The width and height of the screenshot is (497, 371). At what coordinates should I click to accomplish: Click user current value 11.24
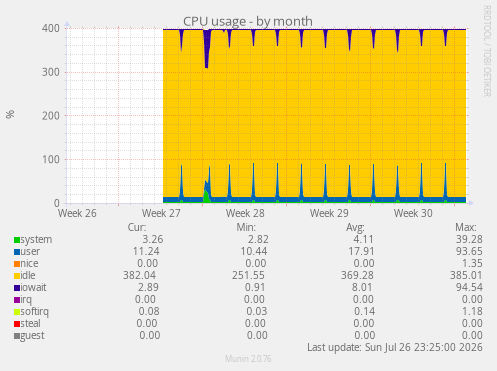pyautogui.click(x=146, y=252)
